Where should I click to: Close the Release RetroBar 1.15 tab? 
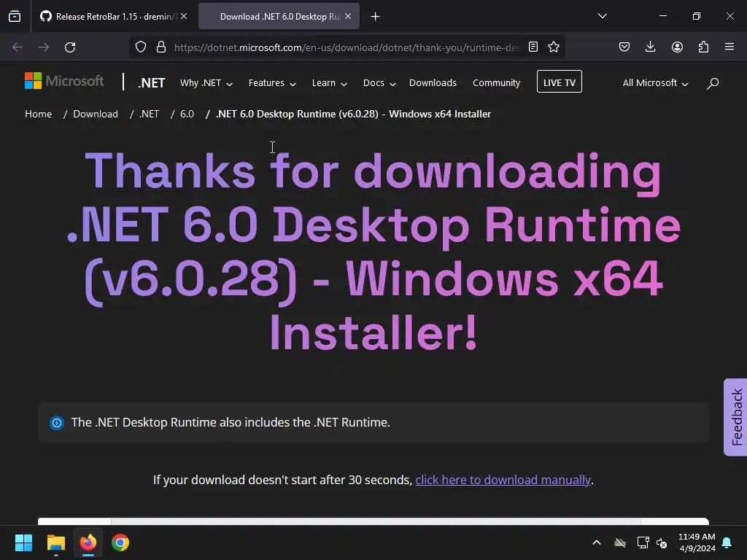pyautogui.click(x=184, y=16)
